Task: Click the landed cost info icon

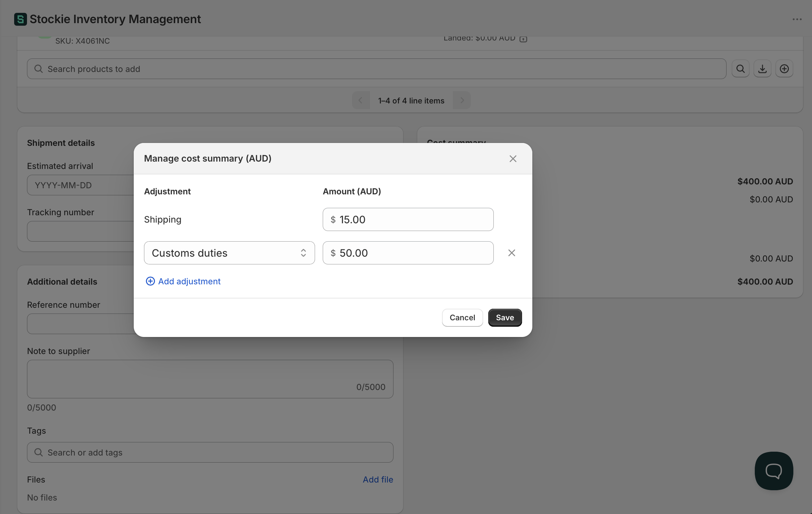Action: coord(523,39)
